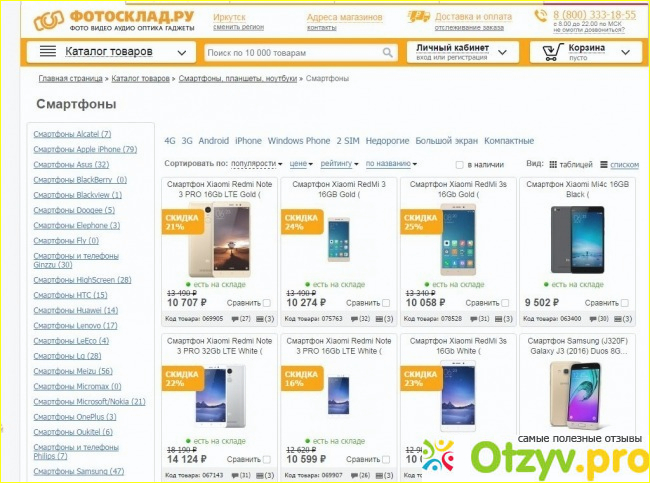Click the Fotosklad logo
This screenshot has height=483, width=650.
114,21
